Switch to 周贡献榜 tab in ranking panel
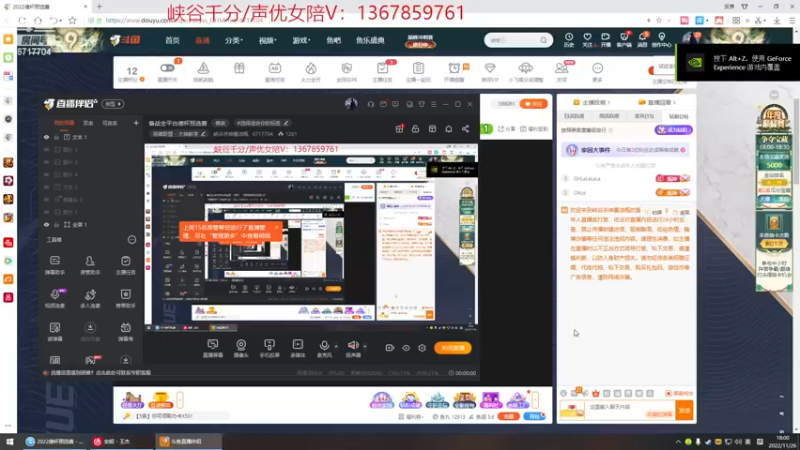Viewport: 800px width, 450px height. coord(609,116)
